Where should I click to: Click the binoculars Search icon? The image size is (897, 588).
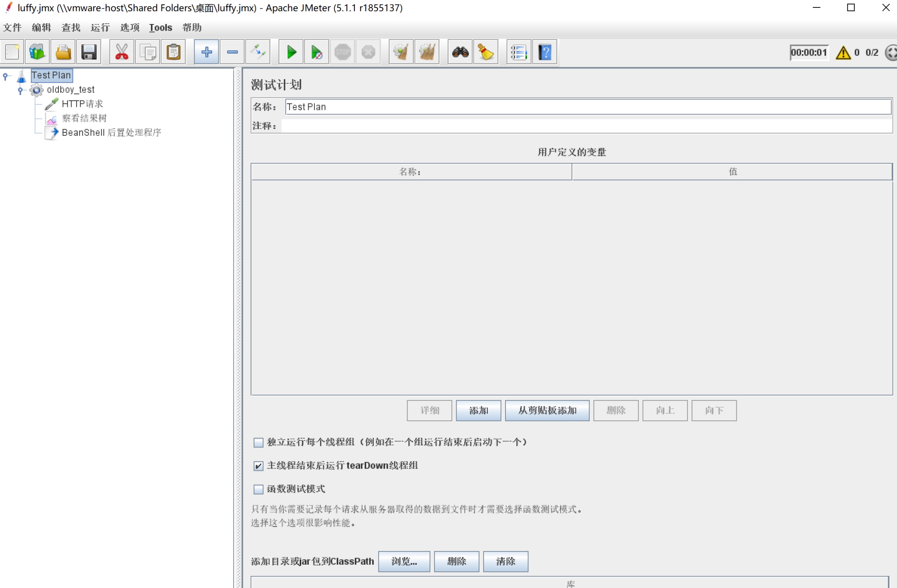coord(460,52)
